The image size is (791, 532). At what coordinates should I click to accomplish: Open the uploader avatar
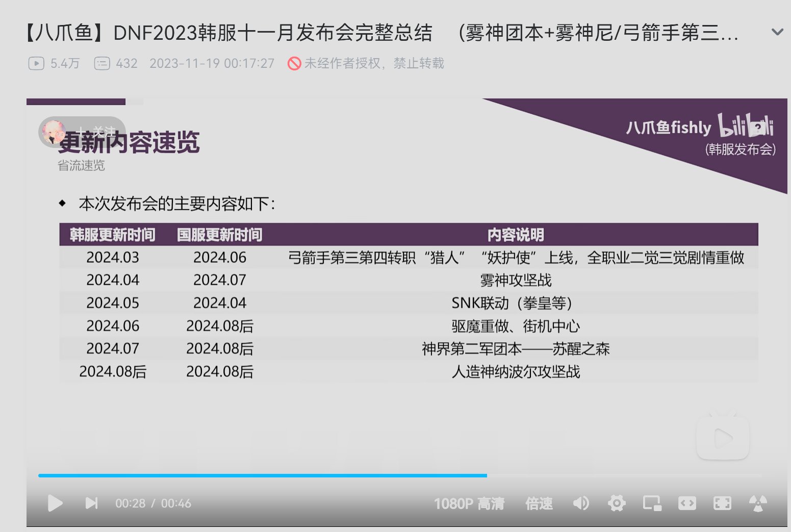54,132
